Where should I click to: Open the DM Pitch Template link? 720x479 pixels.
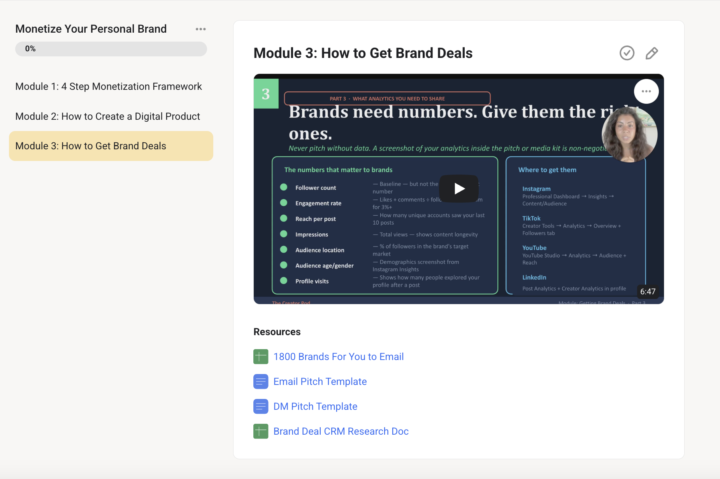[315, 406]
